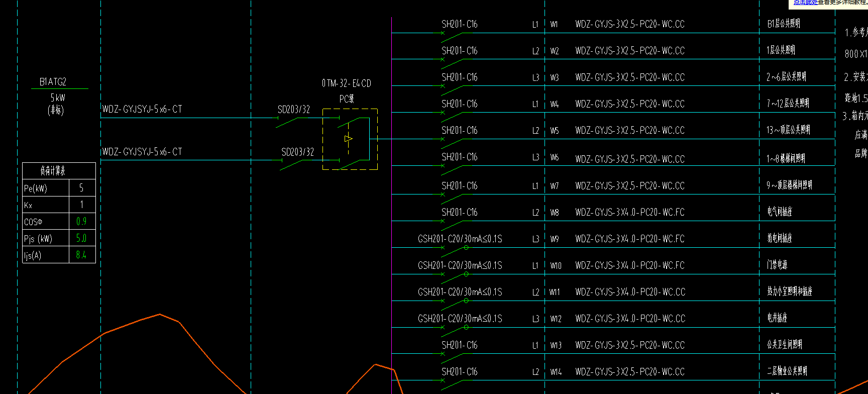
Task: Click the PC级 class label
Action: point(347,99)
